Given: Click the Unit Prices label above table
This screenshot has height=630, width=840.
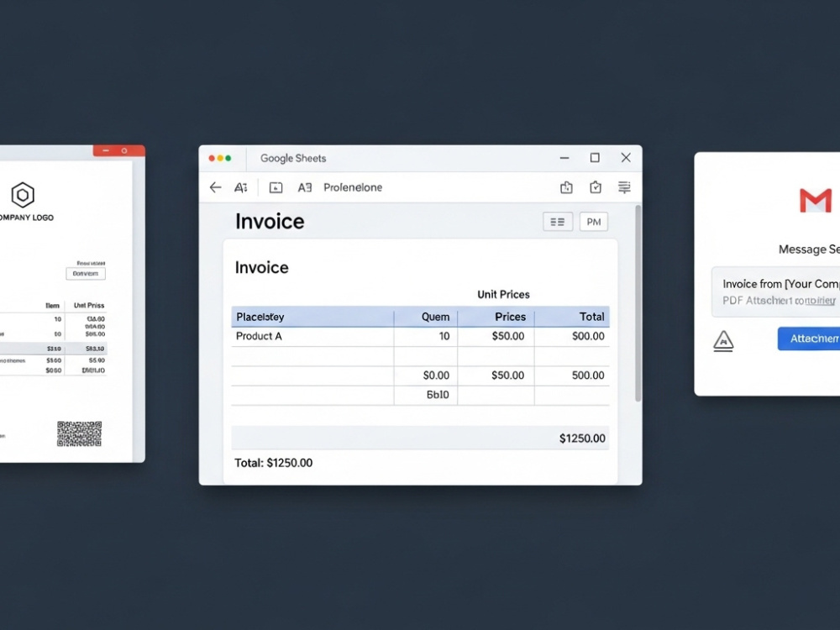Looking at the screenshot, I should click(x=503, y=295).
